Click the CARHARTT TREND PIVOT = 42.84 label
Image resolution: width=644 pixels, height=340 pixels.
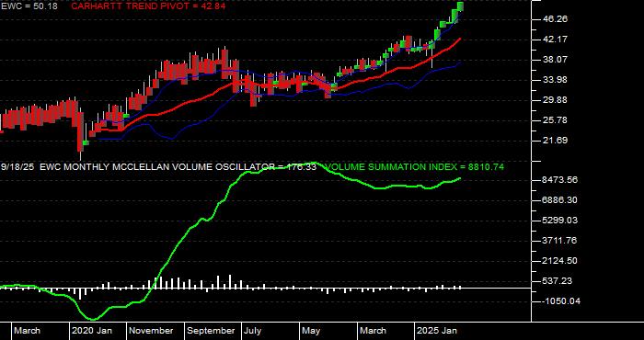click(148, 6)
